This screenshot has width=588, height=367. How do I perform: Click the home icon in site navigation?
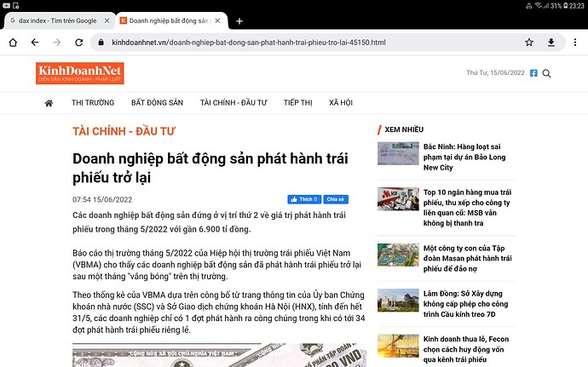point(49,103)
